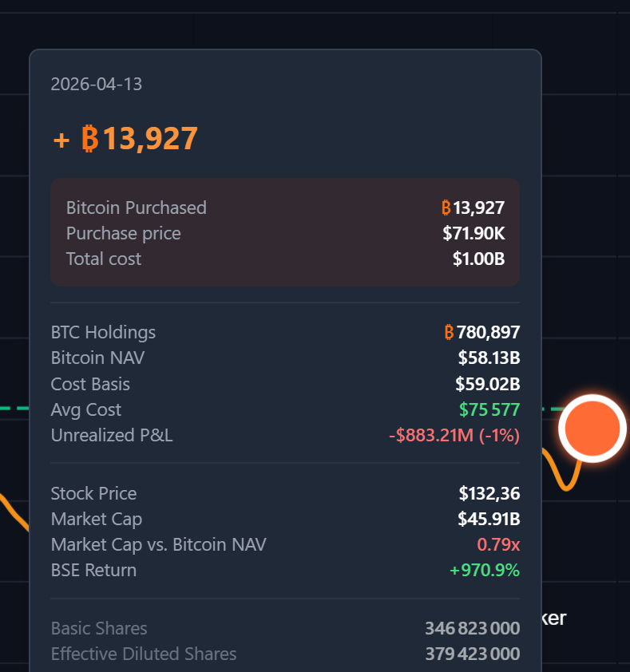Image resolution: width=630 pixels, height=672 pixels.
Task: Click the Bitcoin NAV label
Action: click(x=97, y=358)
